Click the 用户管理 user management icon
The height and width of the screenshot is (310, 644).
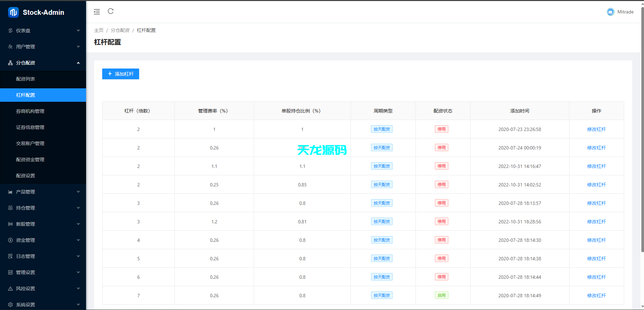(10, 47)
